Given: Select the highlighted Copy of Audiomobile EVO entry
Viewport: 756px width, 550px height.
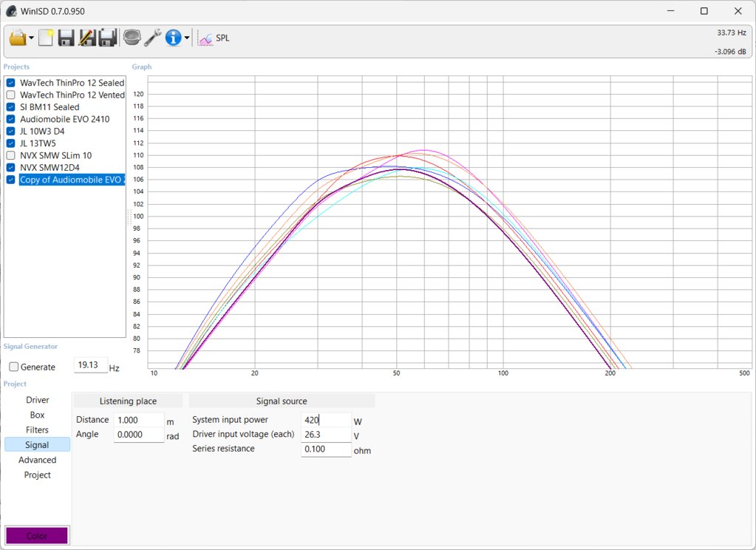Looking at the screenshot, I should coord(72,180).
